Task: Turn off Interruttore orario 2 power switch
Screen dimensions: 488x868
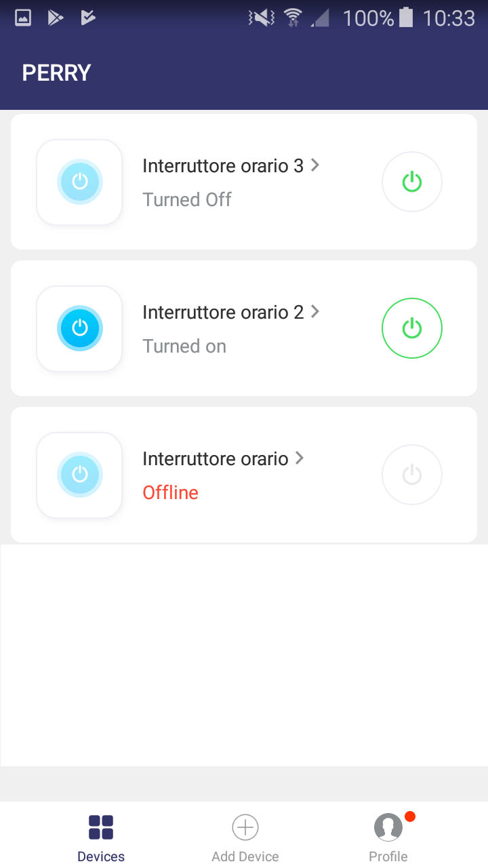Action: pyautogui.click(x=412, y=328)
